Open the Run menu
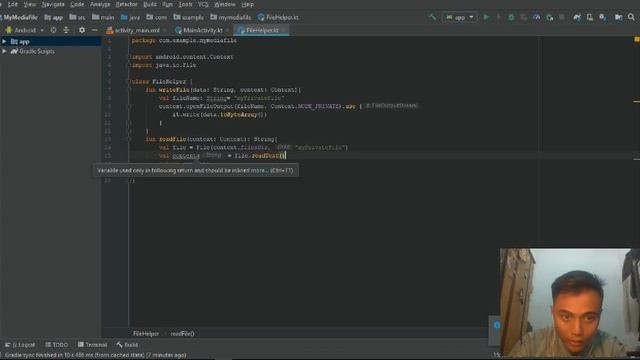Image resolution: width=640 pixels, height=360 pixels. click(167, 4)
